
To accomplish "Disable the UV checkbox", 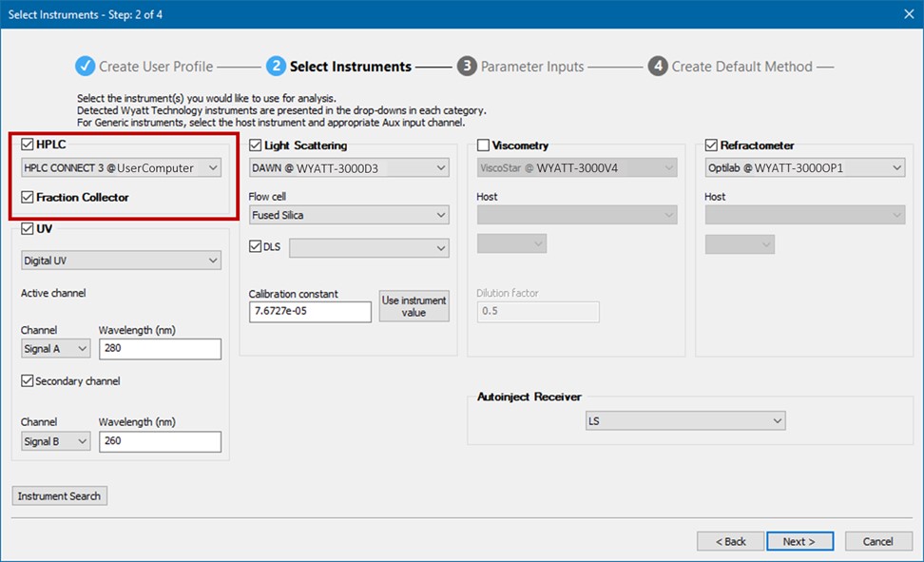I will pos(28,229).
